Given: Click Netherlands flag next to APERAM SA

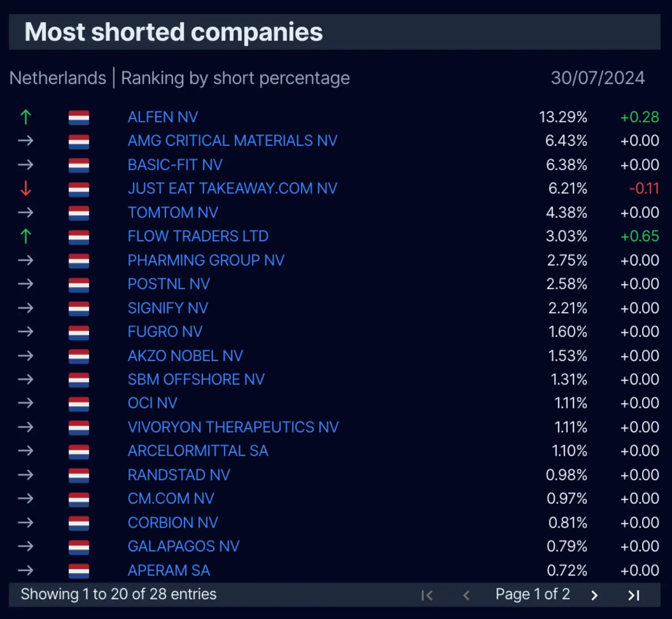Looking at the screenshot, I should (79, 571).
